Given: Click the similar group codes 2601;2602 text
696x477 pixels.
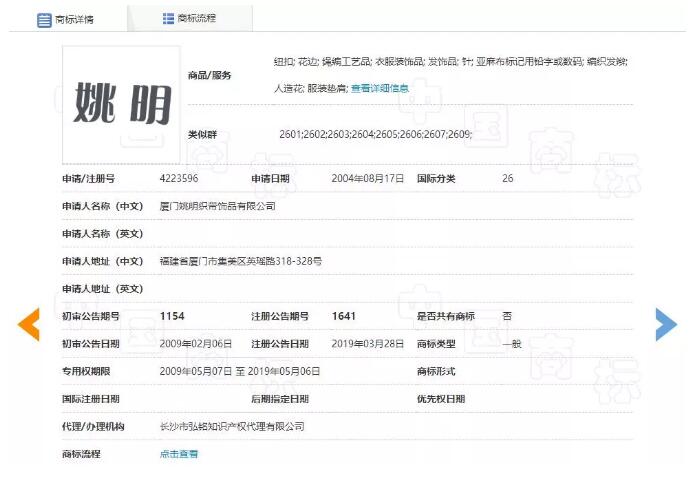Looking at the screenshot, I should tap(375, 134).
